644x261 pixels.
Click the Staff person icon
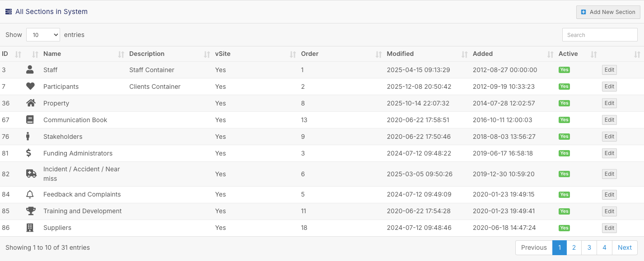(30, 69)
